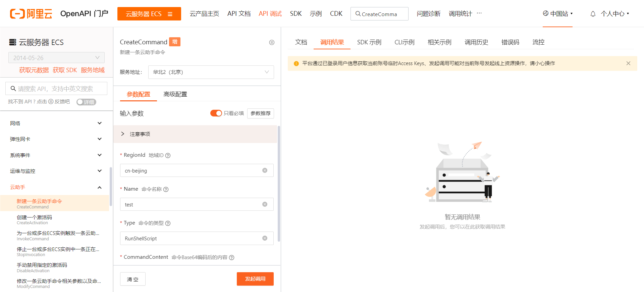Screen dimensions: 644x292
Task: Switch to the 调用历史 tab
Action: coord(476,42)
